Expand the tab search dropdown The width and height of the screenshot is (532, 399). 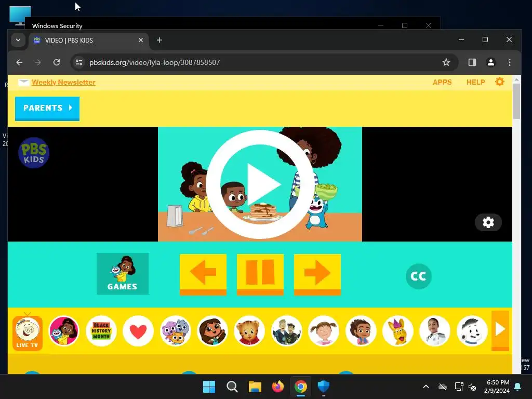[18, 40]
